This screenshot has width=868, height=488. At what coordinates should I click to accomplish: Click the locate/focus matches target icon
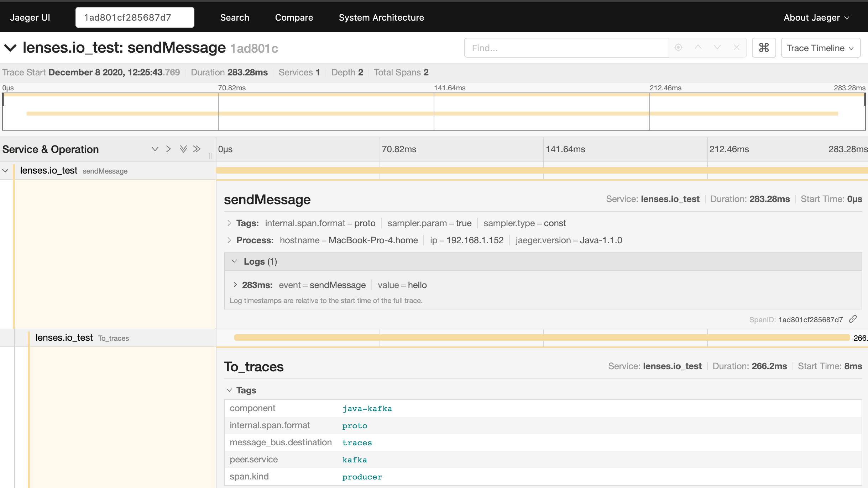(x=678, y=47)
